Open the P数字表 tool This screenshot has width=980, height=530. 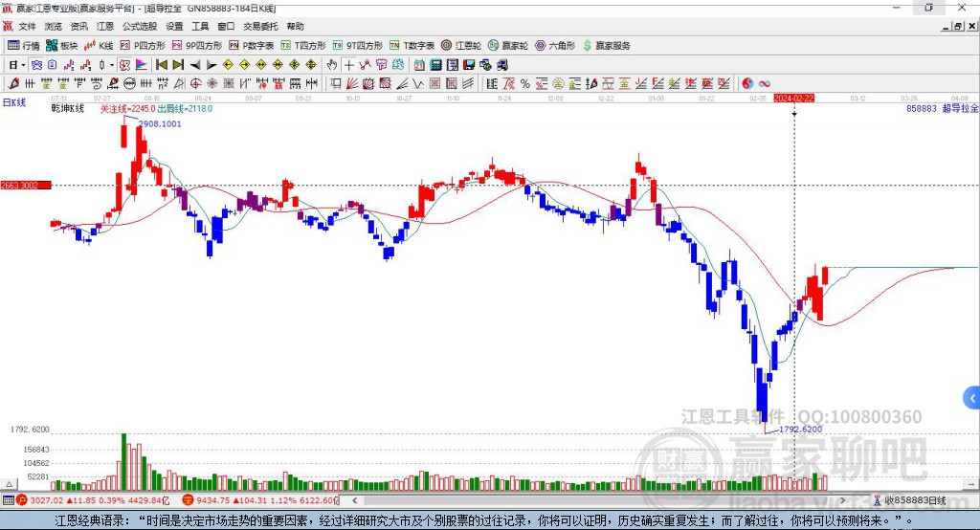point(252,46)
